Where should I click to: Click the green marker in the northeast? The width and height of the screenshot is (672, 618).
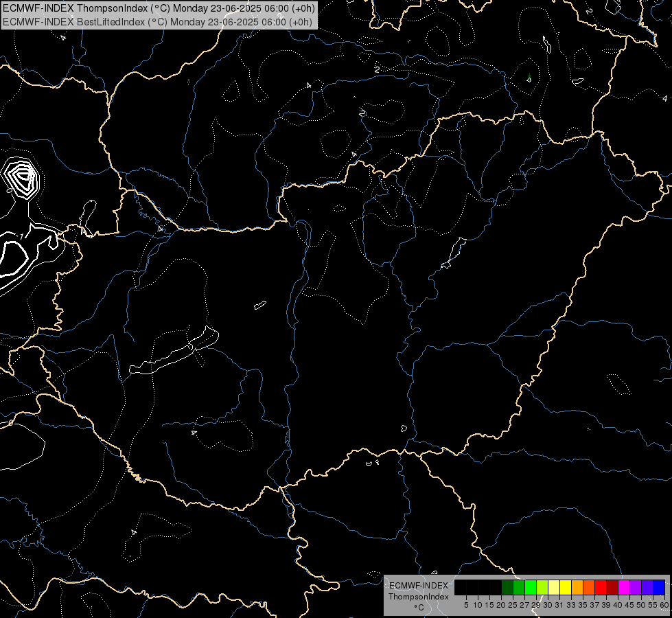(x=529, y=78)
